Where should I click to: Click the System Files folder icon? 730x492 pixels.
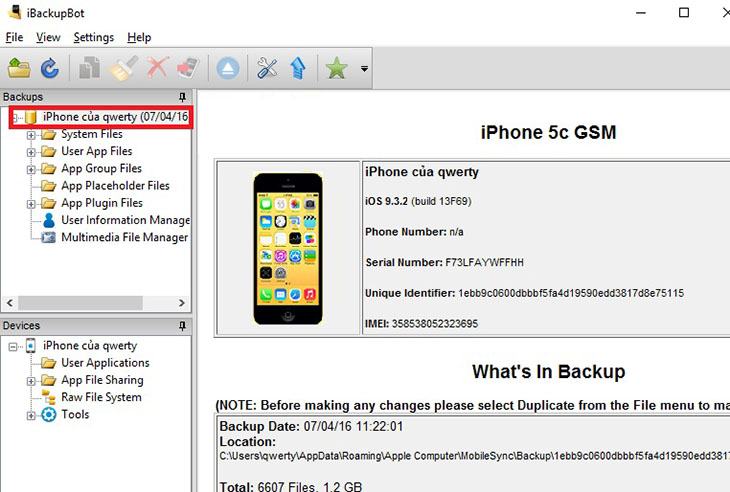(48, 135)
